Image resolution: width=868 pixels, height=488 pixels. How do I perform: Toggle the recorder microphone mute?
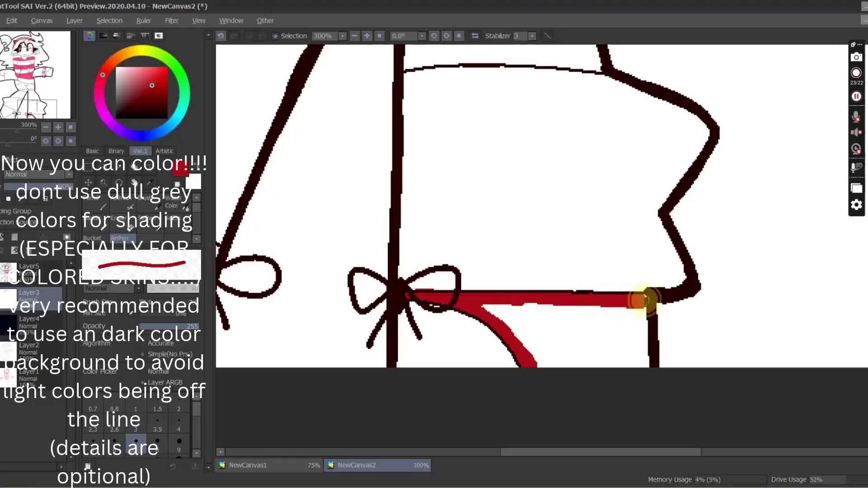(856, 117)
